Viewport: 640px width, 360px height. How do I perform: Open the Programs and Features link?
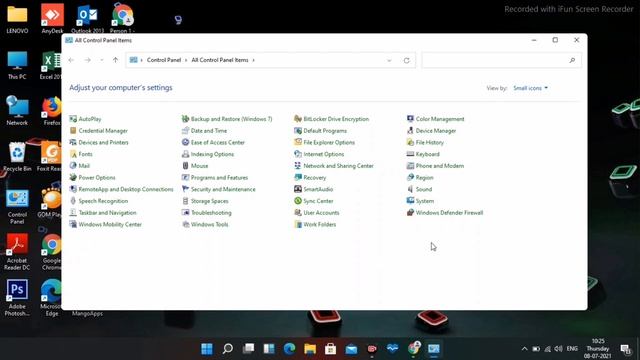click(x=220, y=178)
